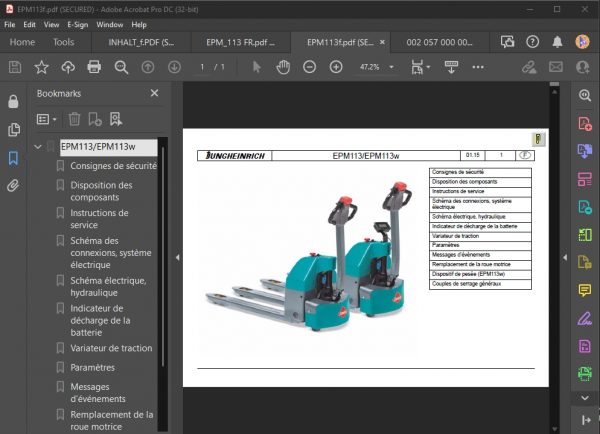600x434 pixels.
Task: Open the View menu
Action: [51, 24]
